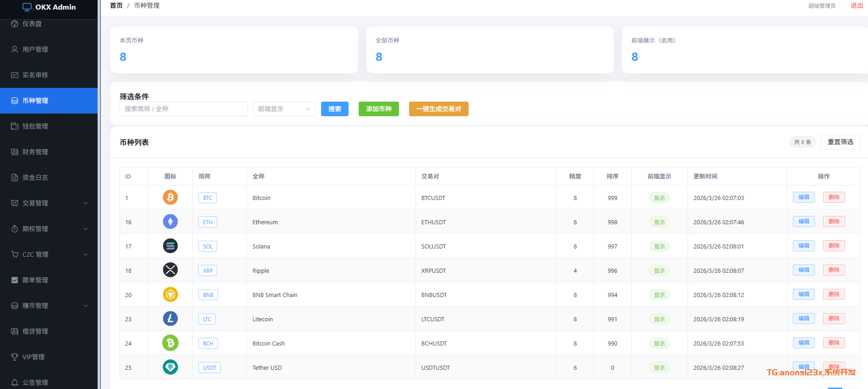The width and height of the screenshot is (868, 389).
Task: Click the Tether USD coin icon
Action: click(x=170, y=367)
